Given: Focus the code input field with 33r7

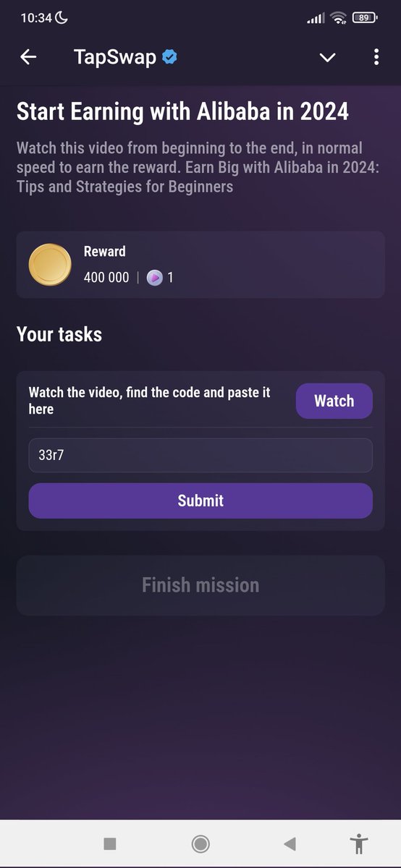Looking at the screenshot, I should pos(200,456).
